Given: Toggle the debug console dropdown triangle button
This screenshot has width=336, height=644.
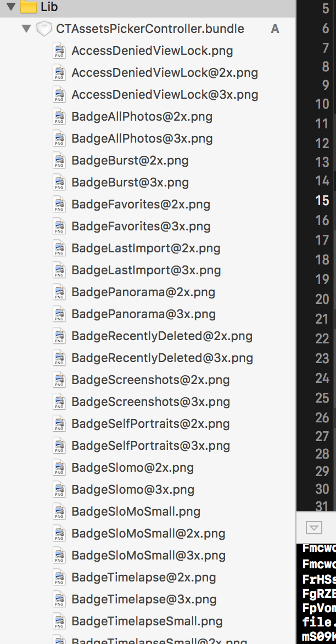Looking at the screenshot, I should (x=313, y=528).
